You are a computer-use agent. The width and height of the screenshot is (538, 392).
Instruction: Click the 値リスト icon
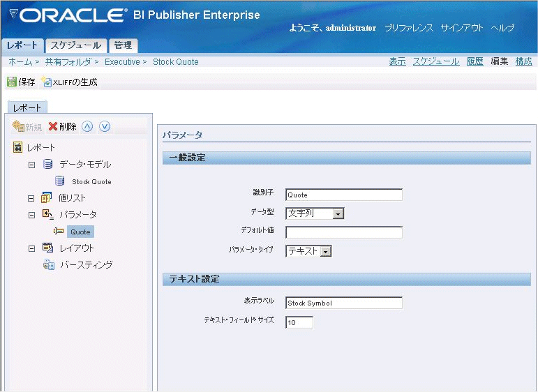point(46,197)
